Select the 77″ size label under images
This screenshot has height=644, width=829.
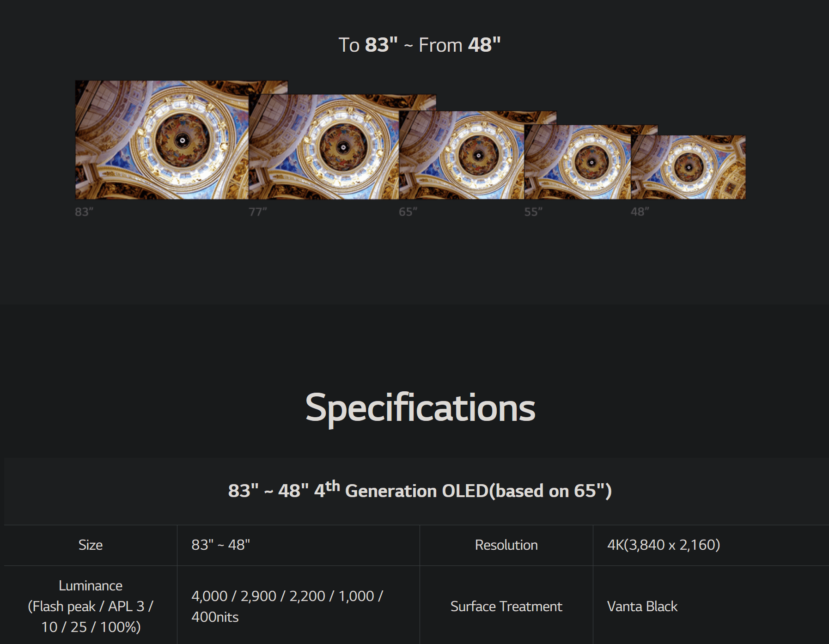[258, 212]
